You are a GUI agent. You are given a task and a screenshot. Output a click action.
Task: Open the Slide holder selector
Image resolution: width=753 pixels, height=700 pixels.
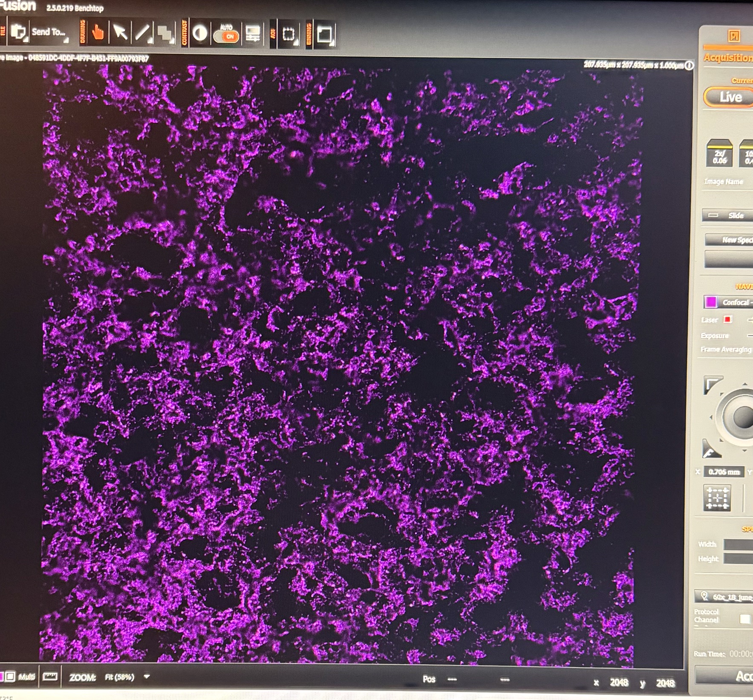(728, 215)
